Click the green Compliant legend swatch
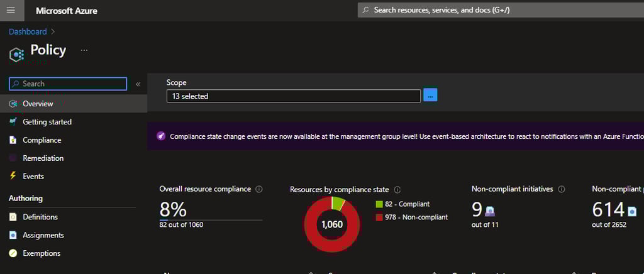Screen dimensions: 644x274 [x=379, y=204]
